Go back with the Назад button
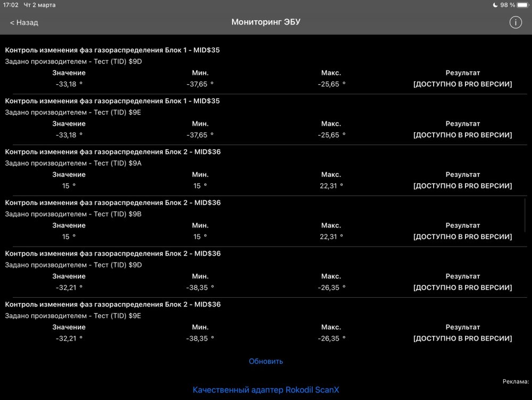This screenshot has width=532, height=400. tap(24, 22)
